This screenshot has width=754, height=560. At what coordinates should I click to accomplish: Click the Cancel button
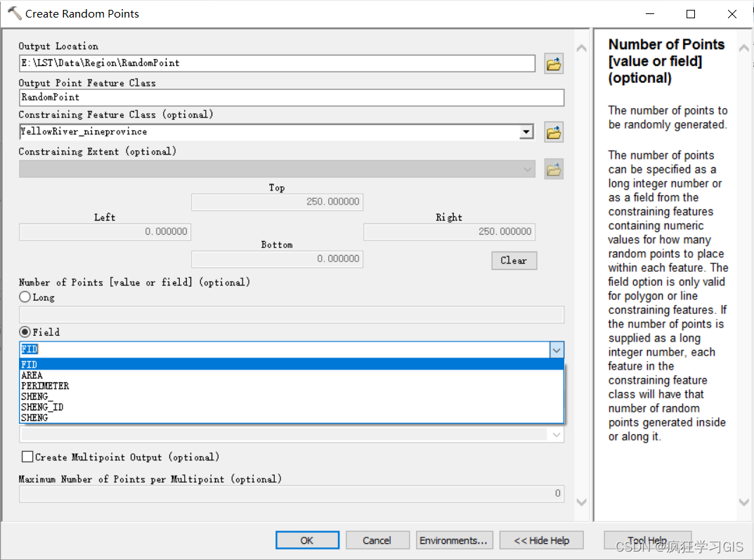tap(377, 540)
